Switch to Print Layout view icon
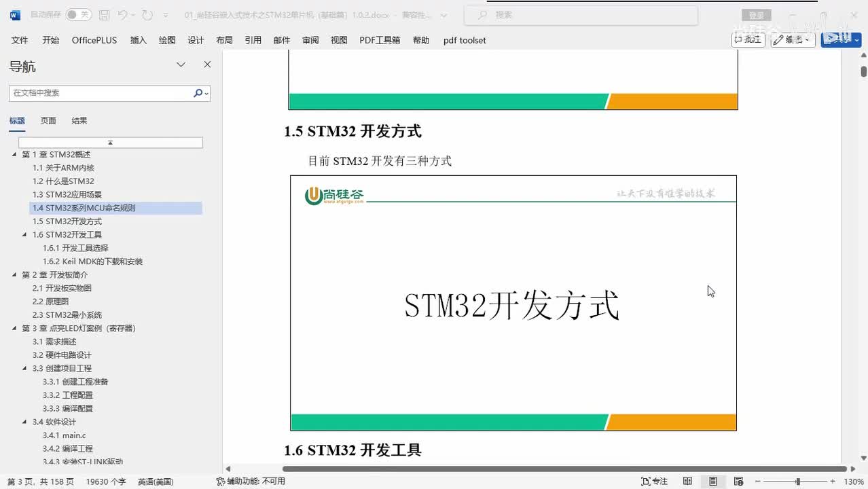868x489 pixels. 712,482
